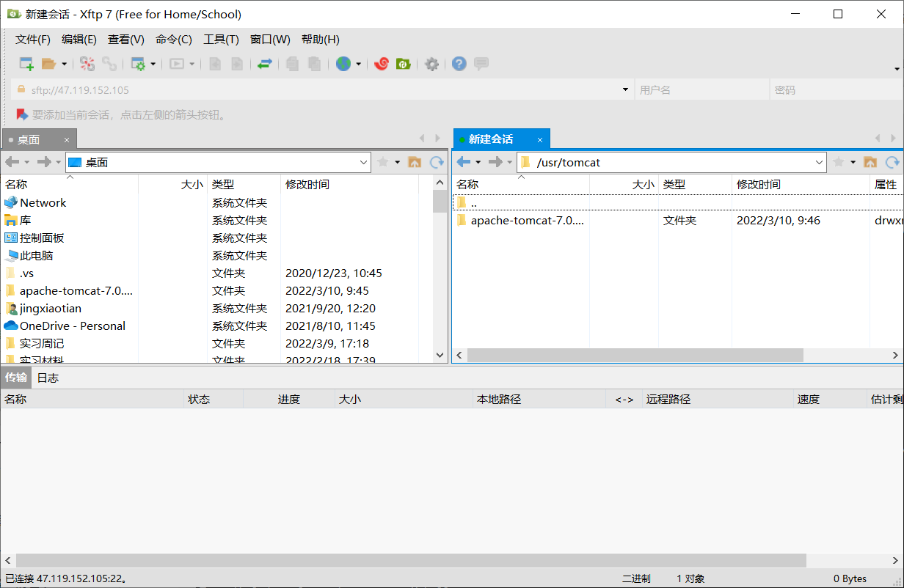Click the Open Session folder icon
904x588 pixels.
pos(48,64)
